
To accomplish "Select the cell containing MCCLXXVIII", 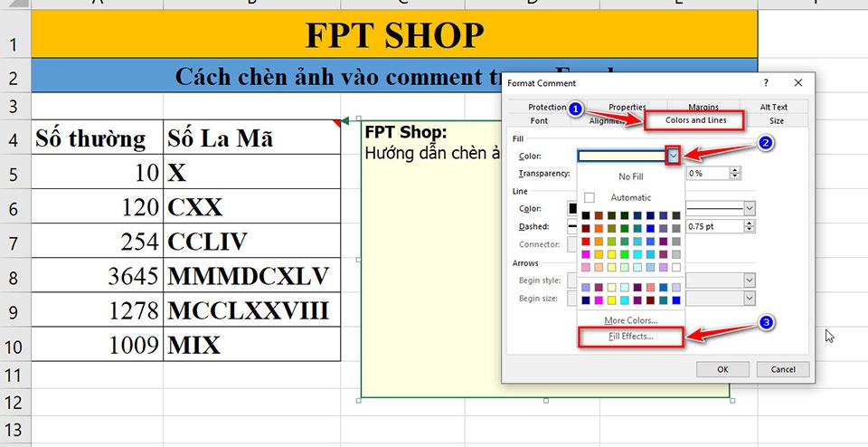I will pyautogui.click(x=252, y=309).
